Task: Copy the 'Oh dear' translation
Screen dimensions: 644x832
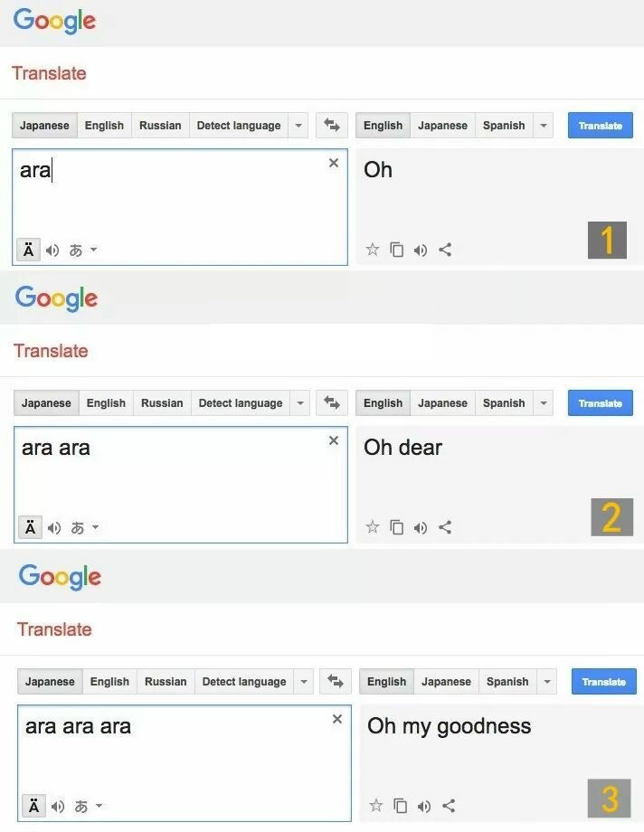Action: (x=396, y=527)
